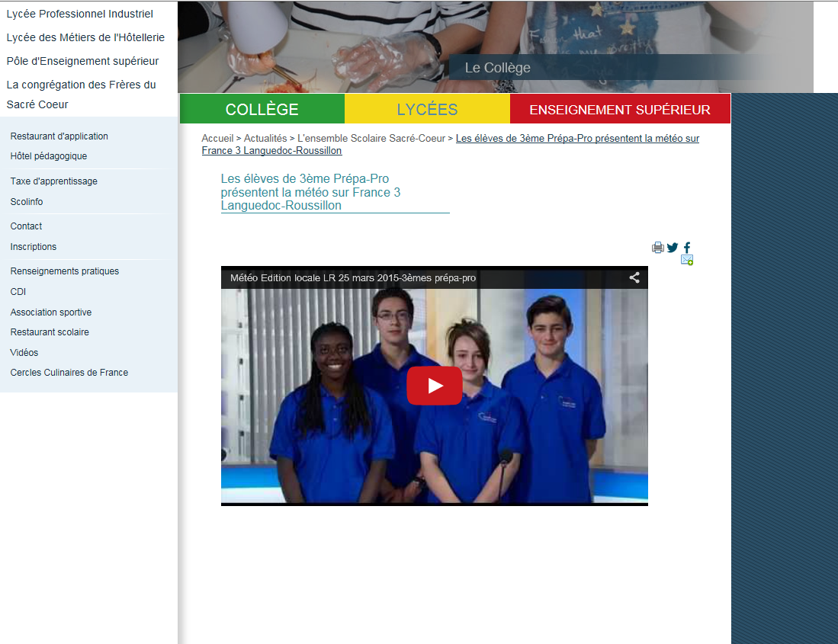The width and height of the screenshot is (838, 644).
Task: Open Scolinfo link
Action: 26,201
